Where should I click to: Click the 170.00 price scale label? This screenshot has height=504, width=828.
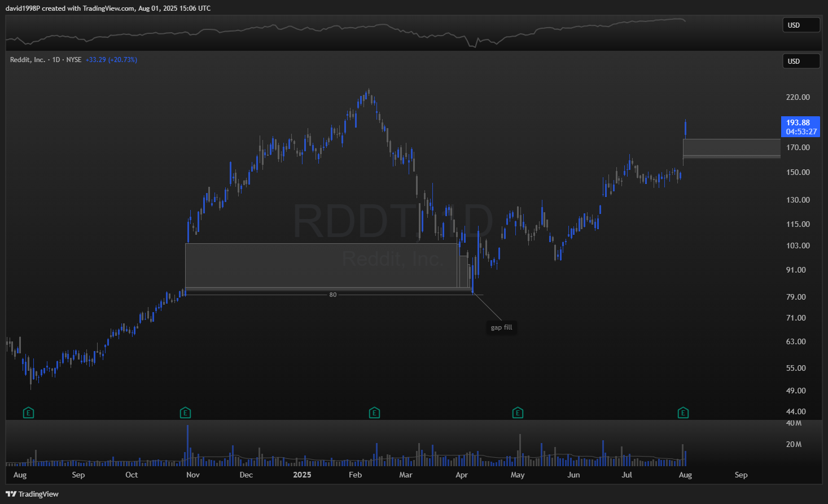point(798,147)
